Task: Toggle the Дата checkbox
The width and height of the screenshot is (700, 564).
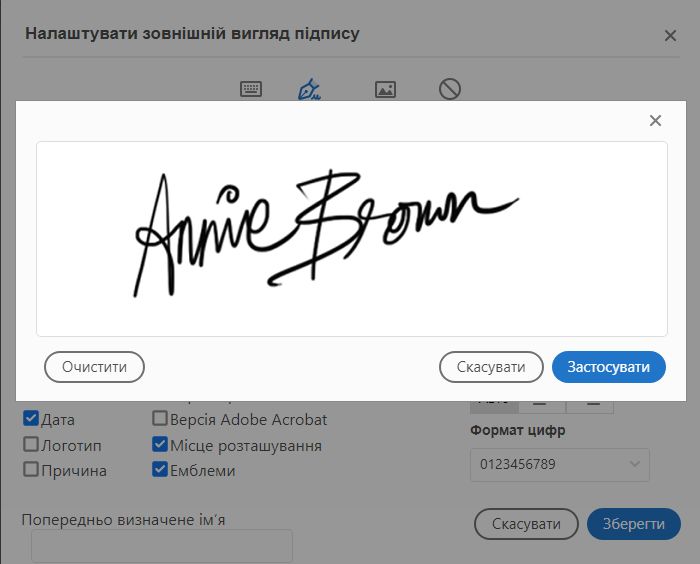Action: click(31, 419)
